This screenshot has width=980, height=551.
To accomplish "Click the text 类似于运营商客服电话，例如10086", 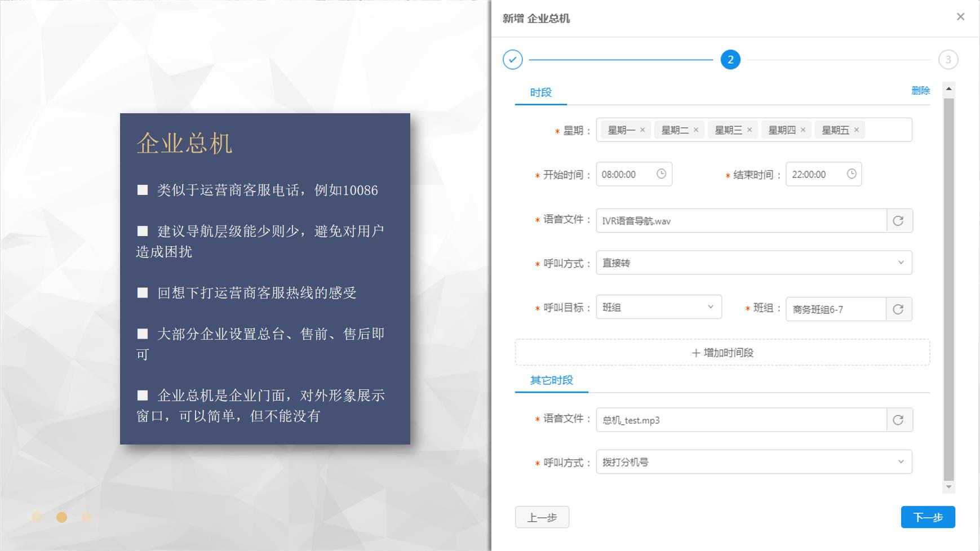I will (267, 190).
